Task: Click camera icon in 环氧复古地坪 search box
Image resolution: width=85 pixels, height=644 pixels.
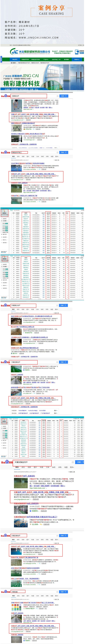Action: tap(57, 305)
